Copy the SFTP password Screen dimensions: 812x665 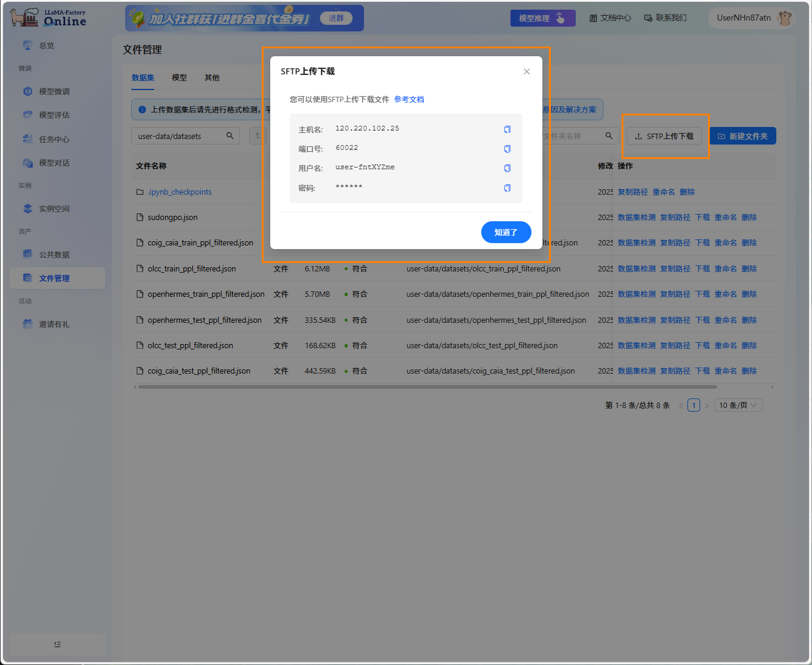(507, 188)
